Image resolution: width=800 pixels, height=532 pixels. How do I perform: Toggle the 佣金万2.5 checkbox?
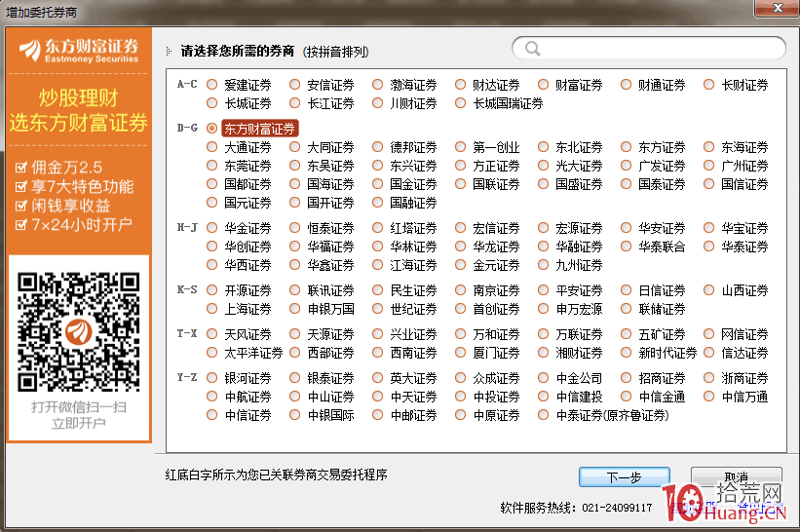(x=20, y=167)
